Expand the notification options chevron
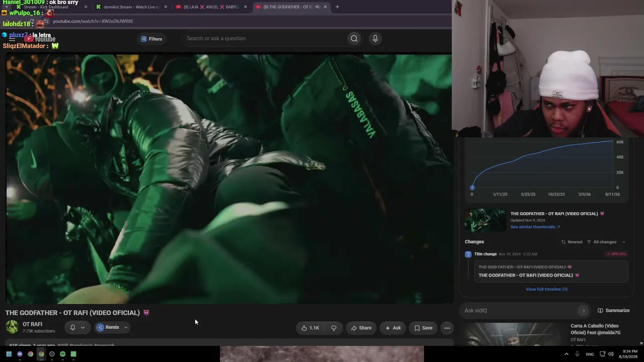The height and width of the screenshot is (362, 644). (x=83, y=327)
